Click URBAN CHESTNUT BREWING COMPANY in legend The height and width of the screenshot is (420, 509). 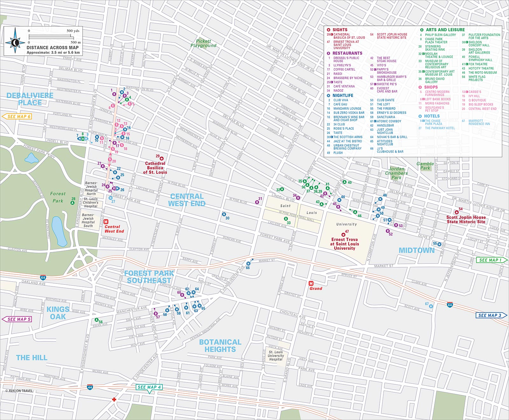[347, 147]
